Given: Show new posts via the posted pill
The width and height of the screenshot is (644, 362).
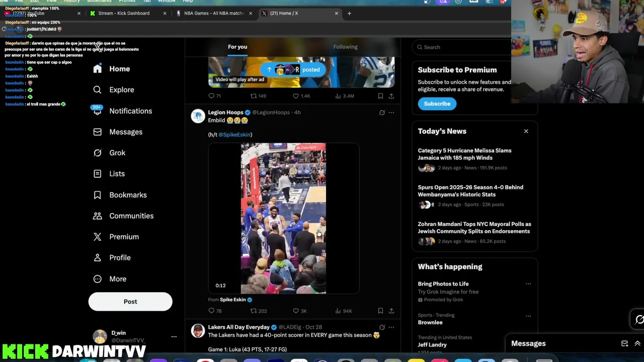Looking at the screenshot, I should [293, 70].
